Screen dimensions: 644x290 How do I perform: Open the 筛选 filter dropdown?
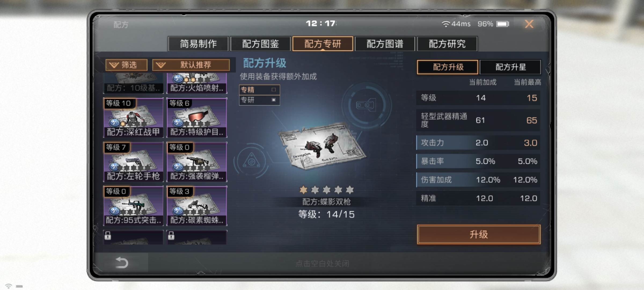126,65
